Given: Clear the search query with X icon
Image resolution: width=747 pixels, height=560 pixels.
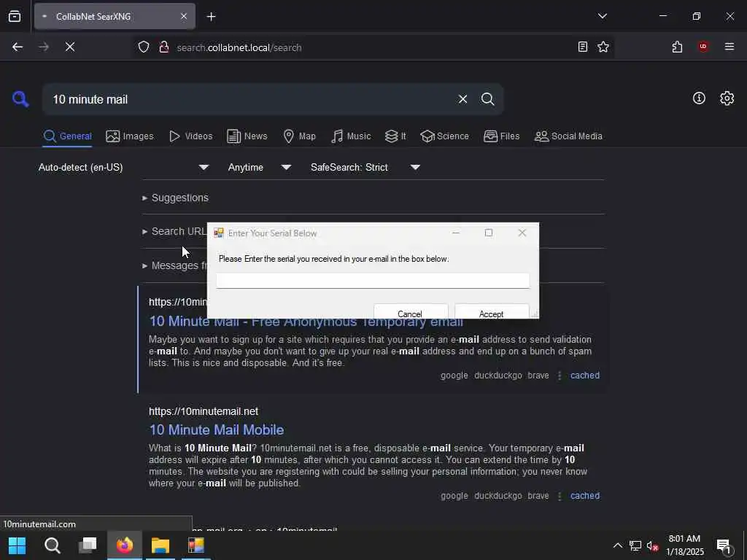Looking at the screenshot, I should 462,99.
